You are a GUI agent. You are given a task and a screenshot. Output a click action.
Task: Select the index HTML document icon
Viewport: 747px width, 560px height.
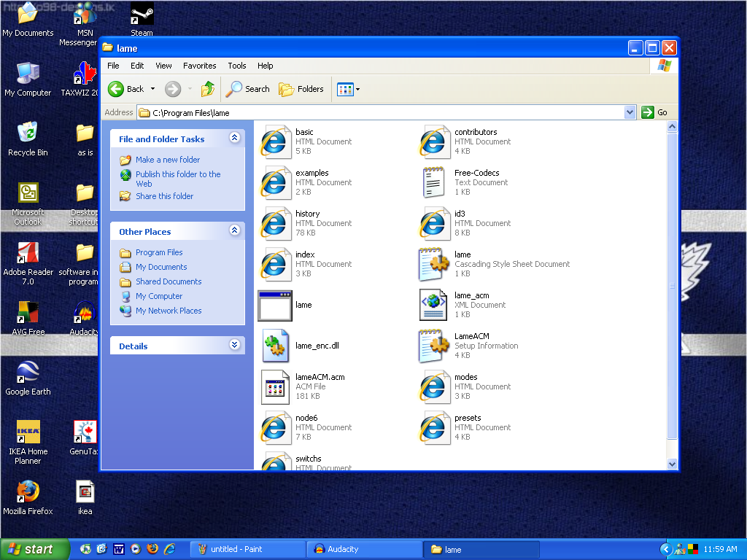275,265
